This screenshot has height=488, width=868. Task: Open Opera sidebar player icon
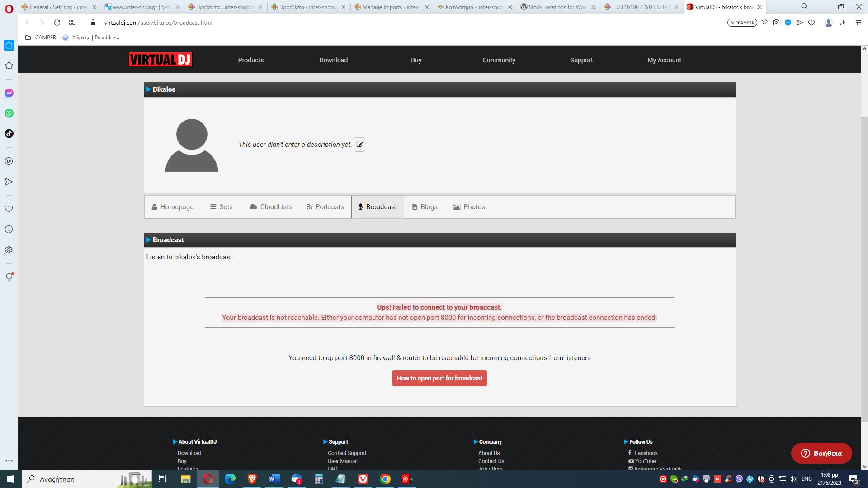(9, 161)
